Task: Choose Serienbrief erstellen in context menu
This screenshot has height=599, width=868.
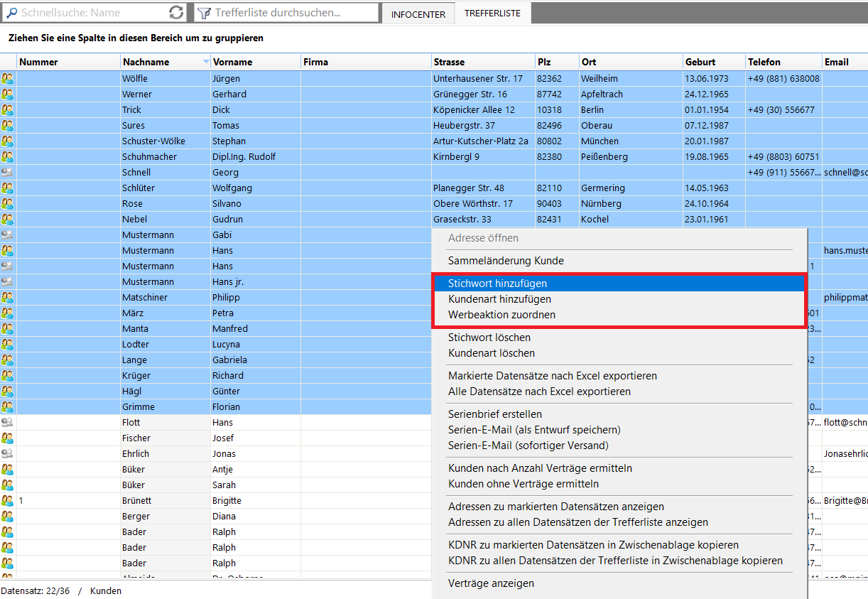Action: point(495,414)
